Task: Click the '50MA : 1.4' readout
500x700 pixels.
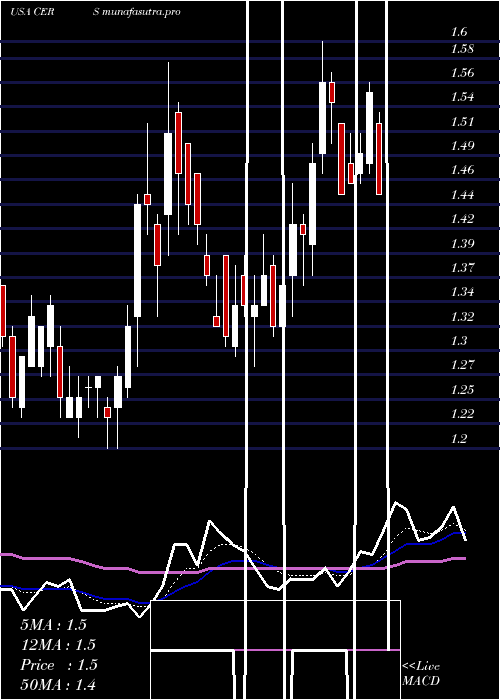Action: tap(58, 684)
